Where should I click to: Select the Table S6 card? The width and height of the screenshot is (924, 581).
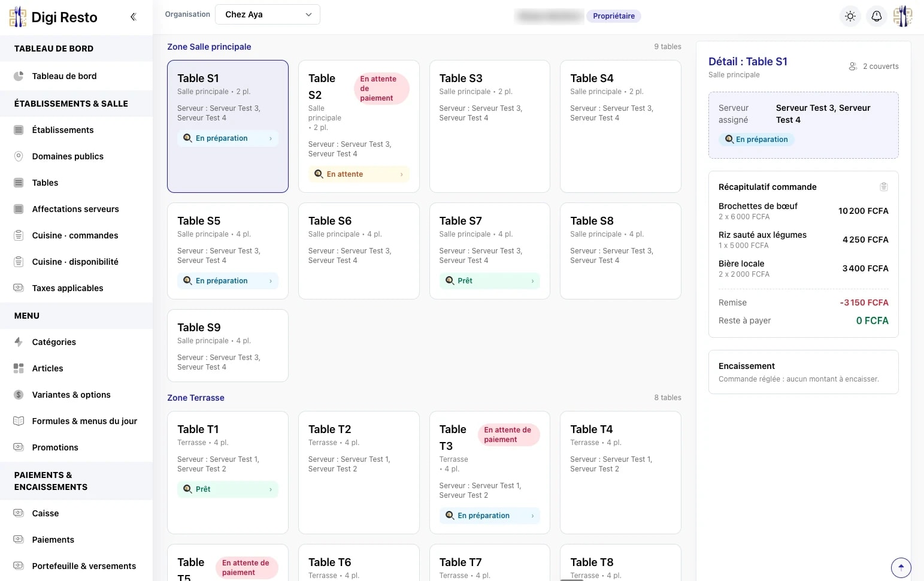coord(359,251)
